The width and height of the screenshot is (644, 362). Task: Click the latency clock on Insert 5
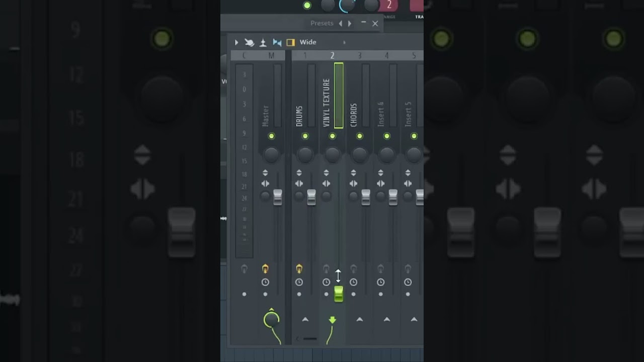pos(408,283)
